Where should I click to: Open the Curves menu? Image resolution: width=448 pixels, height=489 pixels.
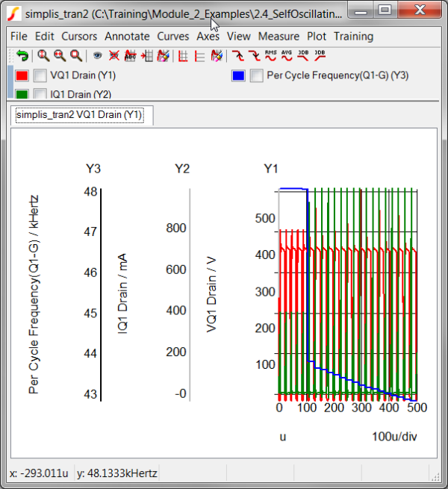click(x=172, y=37)
